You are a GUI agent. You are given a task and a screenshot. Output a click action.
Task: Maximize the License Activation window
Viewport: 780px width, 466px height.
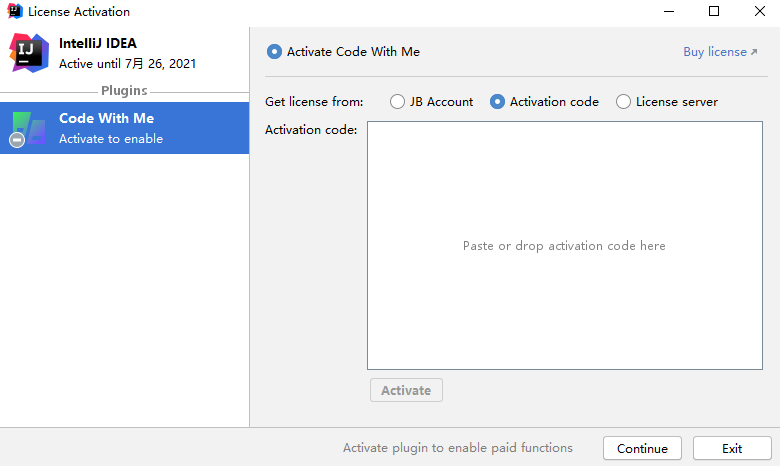[714, 11]
